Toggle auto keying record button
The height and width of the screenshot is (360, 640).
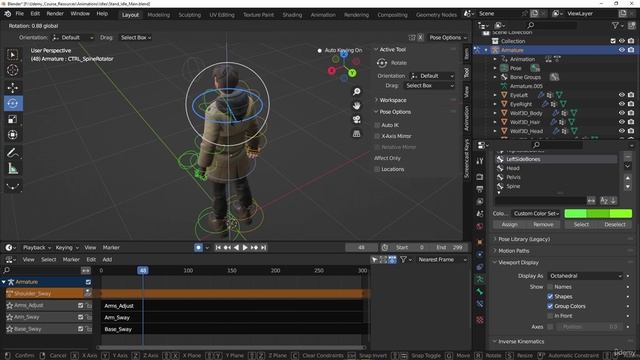[x=198, y=247]
